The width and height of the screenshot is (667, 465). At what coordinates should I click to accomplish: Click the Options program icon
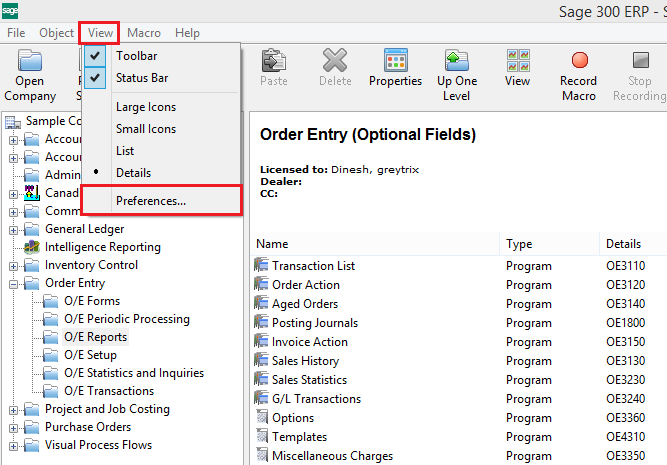(x=262, y=417)
